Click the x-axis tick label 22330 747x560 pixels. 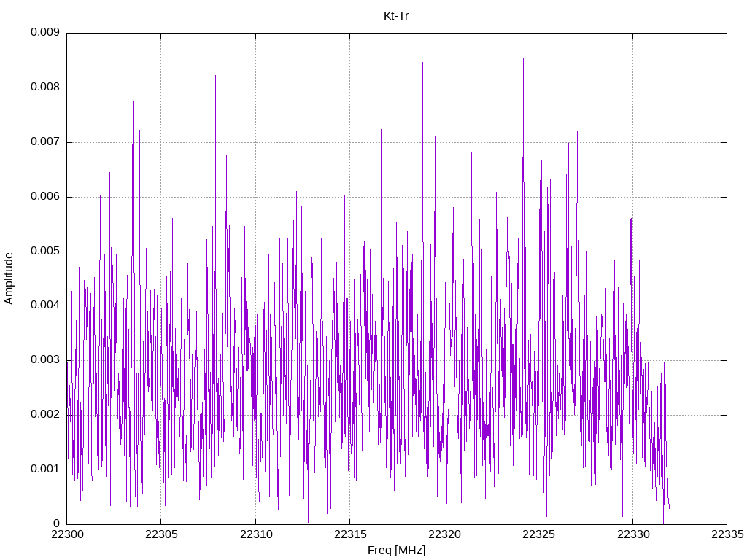pos(633,534)
